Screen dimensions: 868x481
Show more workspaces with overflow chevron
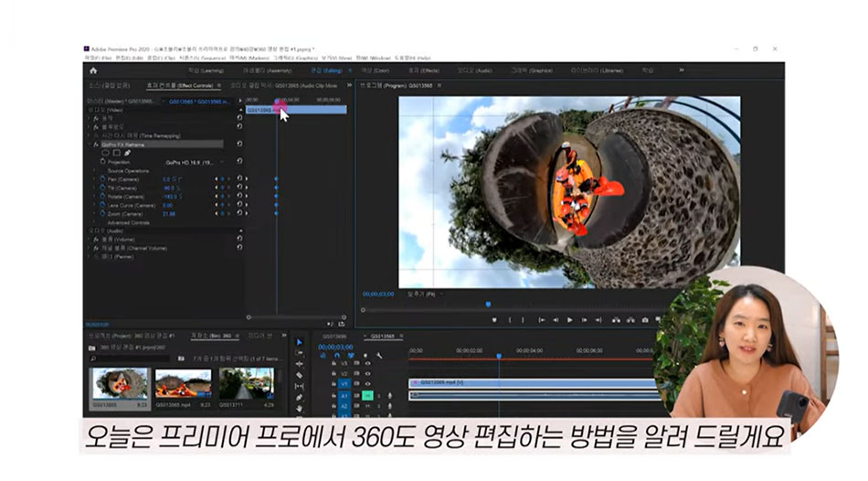pos(682,70)
